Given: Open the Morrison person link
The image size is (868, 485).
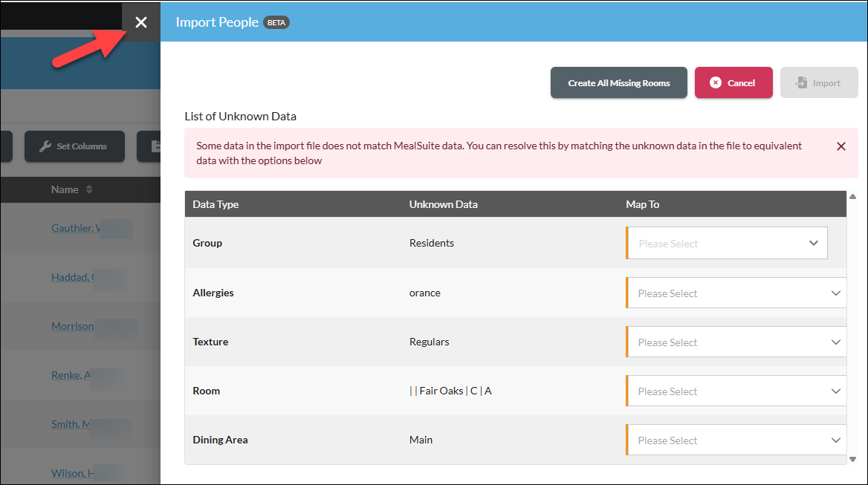Looking at the screenshot, I should 73,326.
